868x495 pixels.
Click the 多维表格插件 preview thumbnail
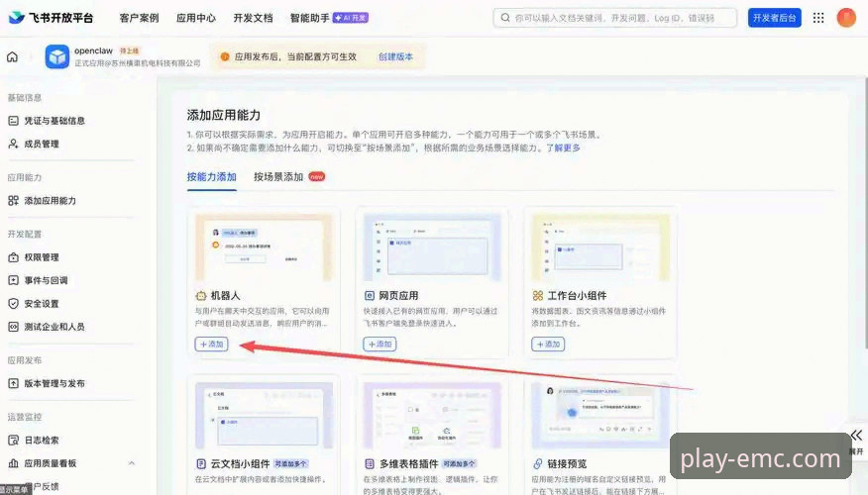point(432,416)
